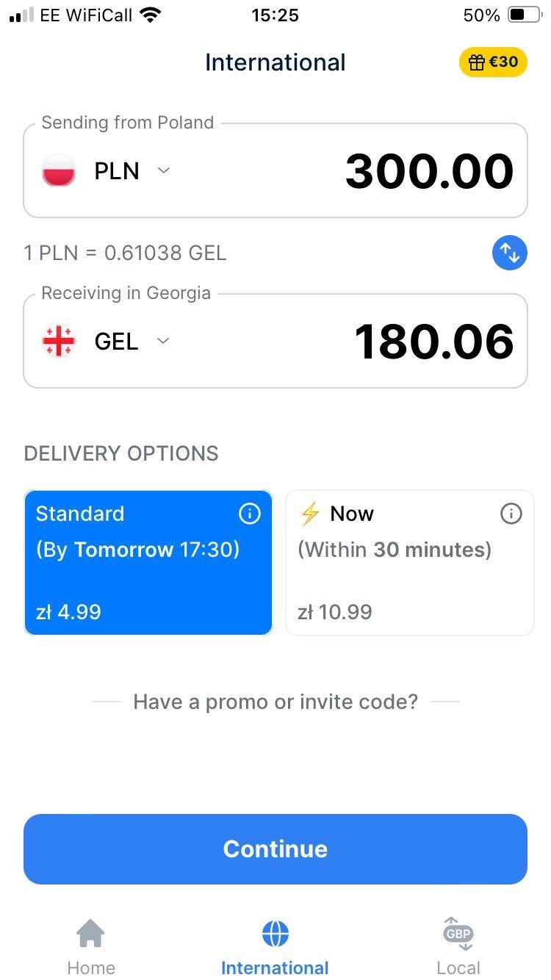Tap the Poland flag icon
551x980 pixels.
59,170
